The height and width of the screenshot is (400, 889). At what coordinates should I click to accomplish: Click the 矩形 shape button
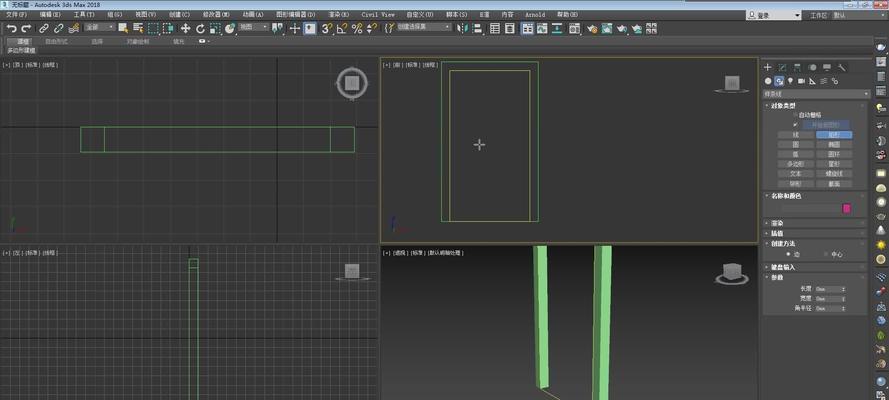[x=833, y=135]
